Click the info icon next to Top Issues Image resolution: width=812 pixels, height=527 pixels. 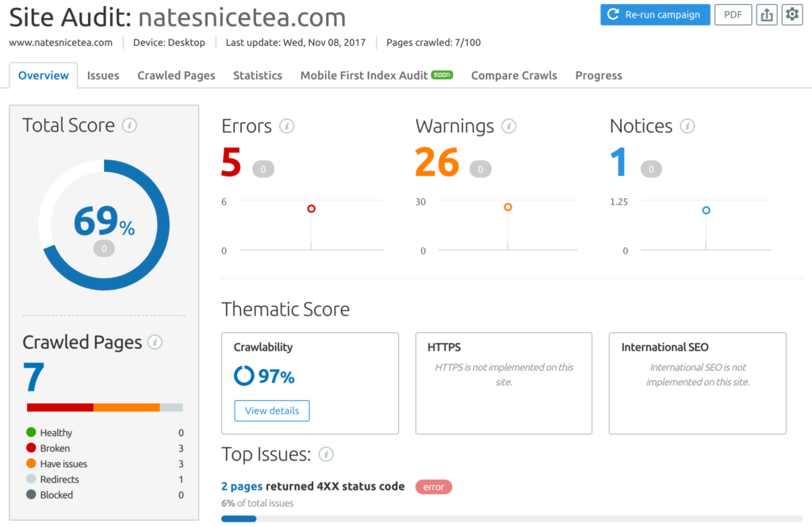click(x=326, y=454)
